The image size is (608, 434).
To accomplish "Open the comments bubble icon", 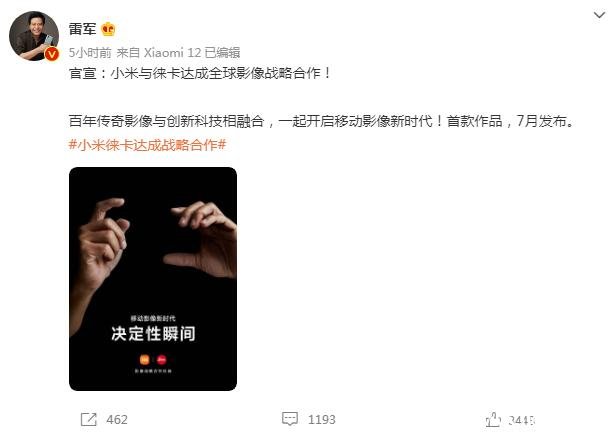I will [290, 419].
